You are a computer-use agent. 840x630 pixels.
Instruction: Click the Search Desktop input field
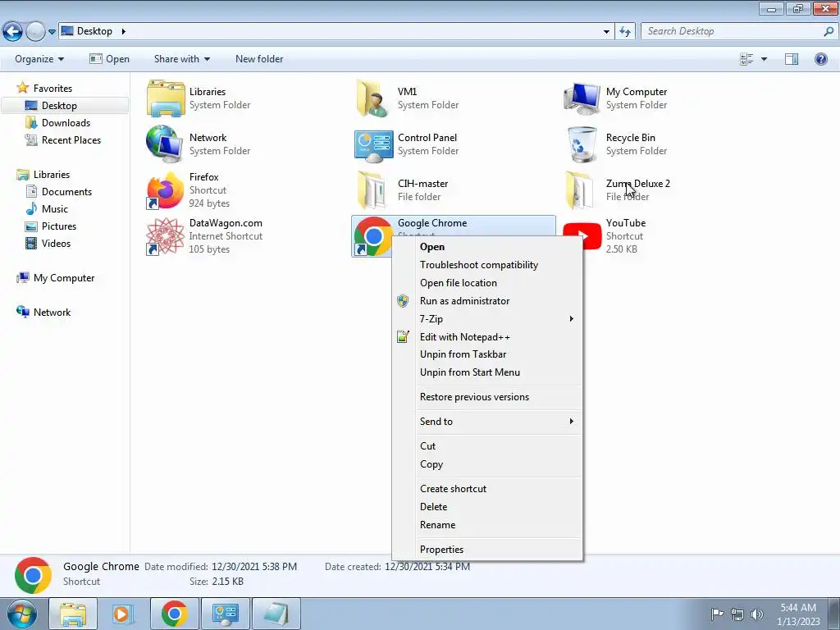tap(733, 32)
